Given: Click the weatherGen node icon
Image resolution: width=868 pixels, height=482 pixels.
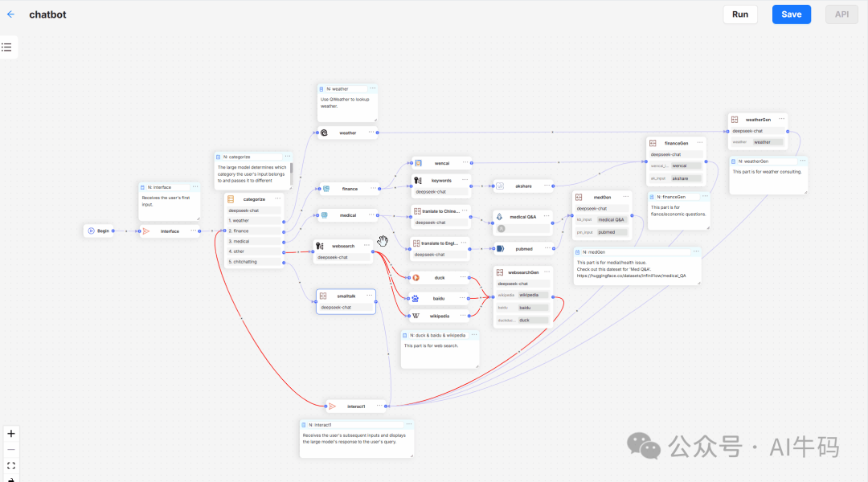Looking at the screenshot, I should point(735,120).
